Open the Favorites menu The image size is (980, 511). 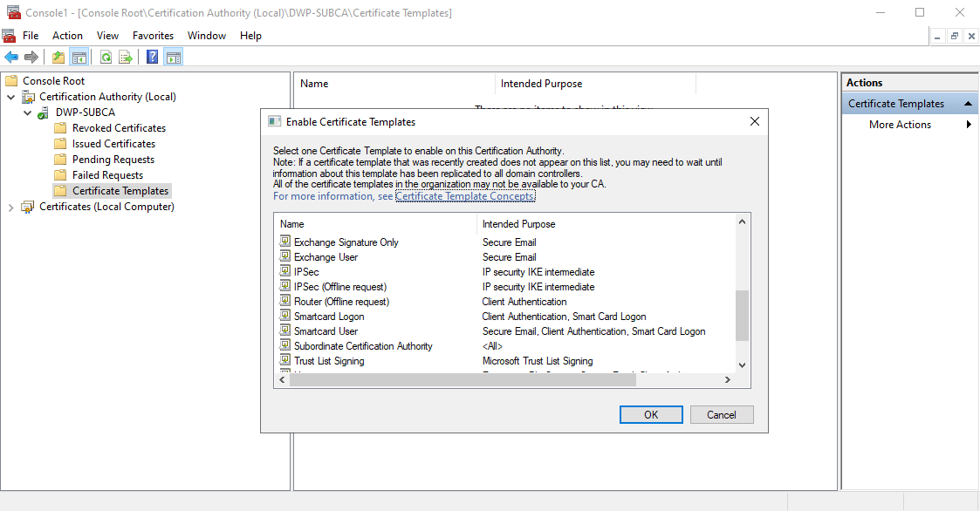[153, 36]
